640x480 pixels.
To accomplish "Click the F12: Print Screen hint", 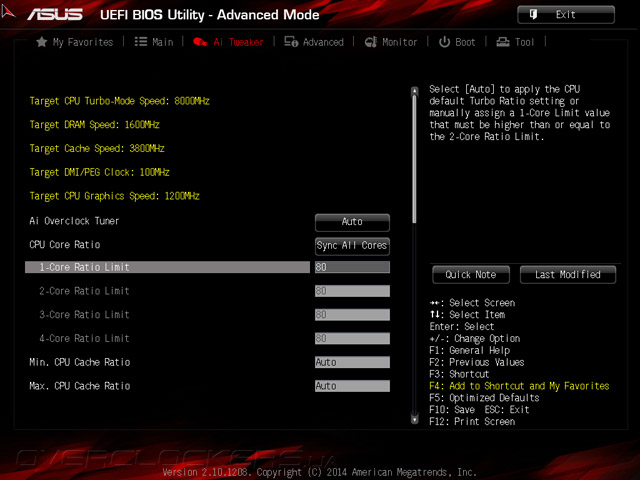I will pos(472,422).
